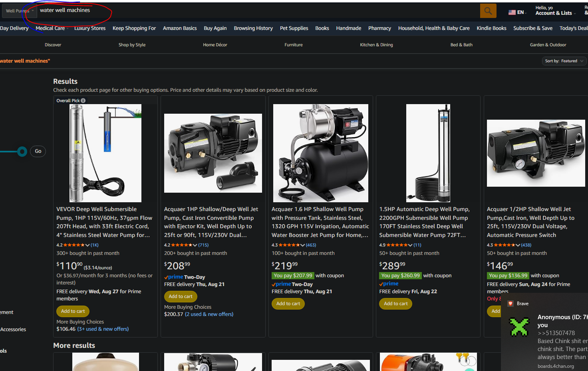The height and width of the screenshot is (371, 588).
Task: Open the 3+ used & new offers link
Action: pos(103,329)
